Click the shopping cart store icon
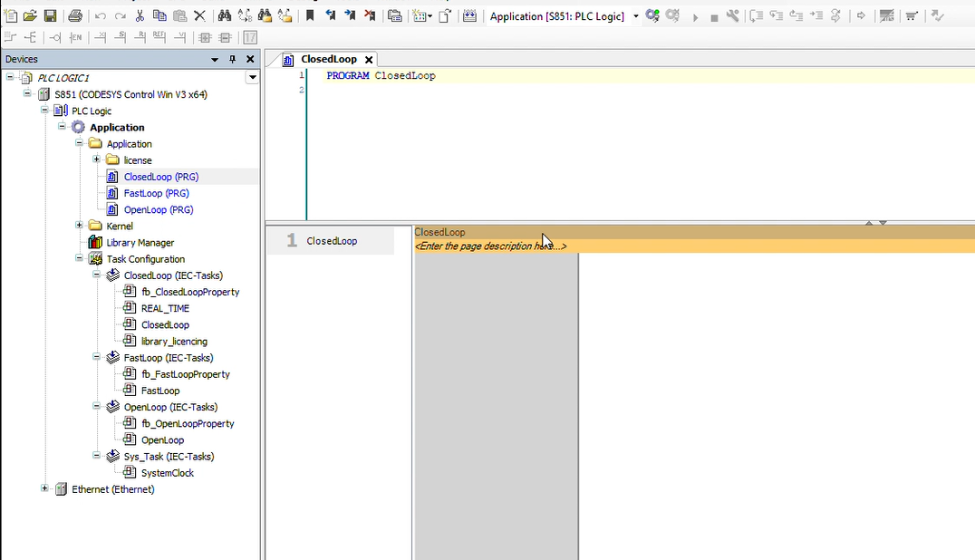Viewport: 975px width, 560px height. click(912, 16)
